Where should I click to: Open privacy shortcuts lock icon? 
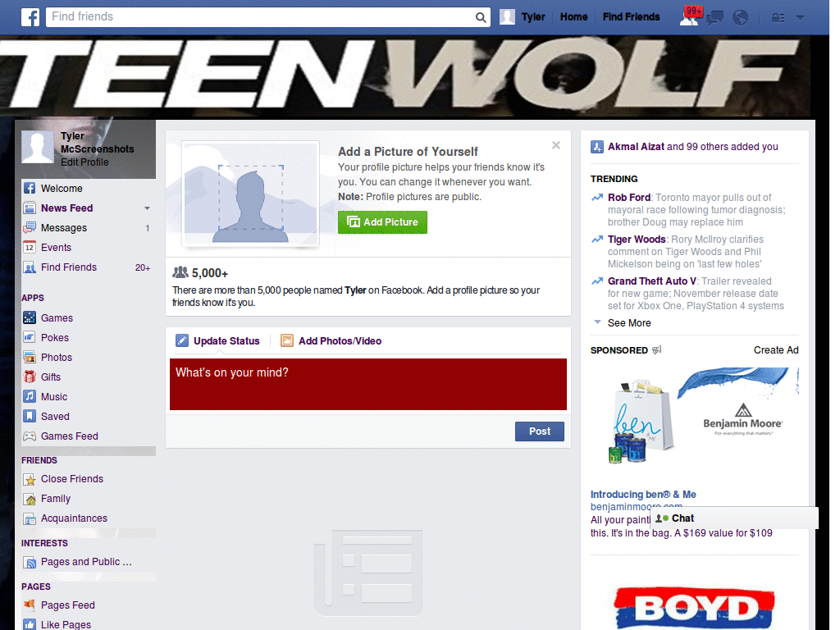pyautogui.click(x=778, y=18)
